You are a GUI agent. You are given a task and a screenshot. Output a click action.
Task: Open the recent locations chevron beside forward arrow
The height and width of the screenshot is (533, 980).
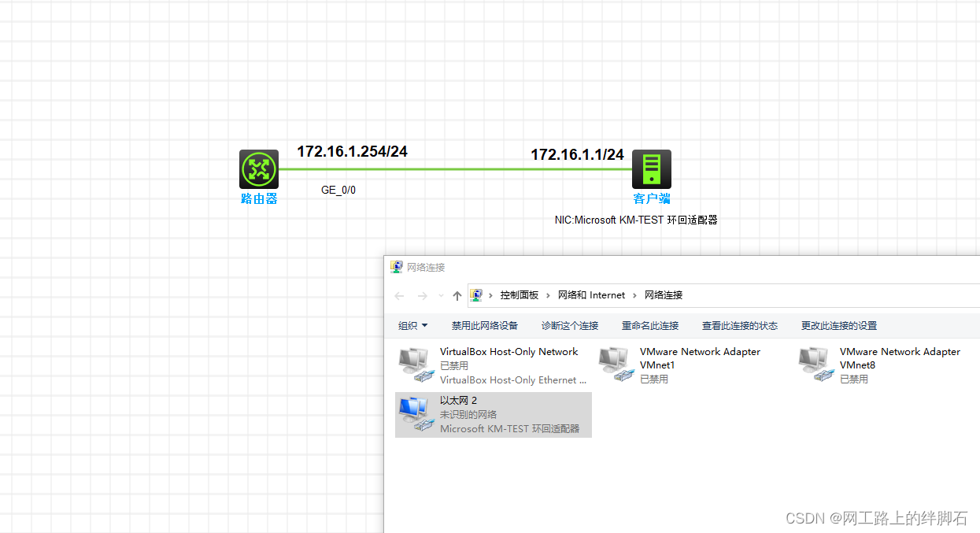pyautogui.click(x=440, y=296)
